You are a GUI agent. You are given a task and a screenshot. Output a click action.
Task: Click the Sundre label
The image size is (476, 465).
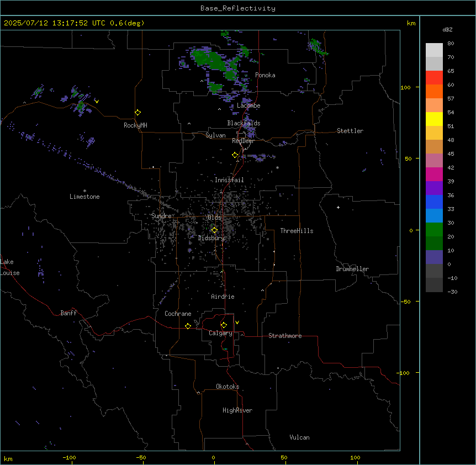161,216
